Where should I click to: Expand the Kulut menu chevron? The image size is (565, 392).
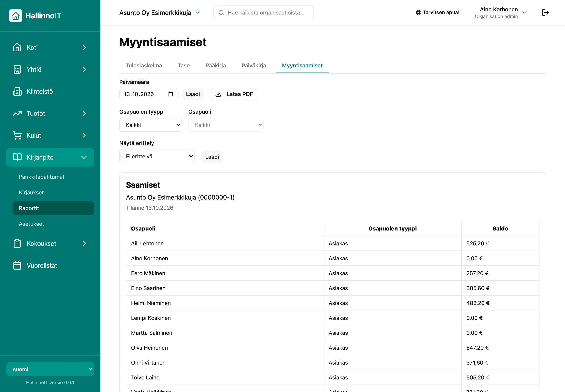84,135
